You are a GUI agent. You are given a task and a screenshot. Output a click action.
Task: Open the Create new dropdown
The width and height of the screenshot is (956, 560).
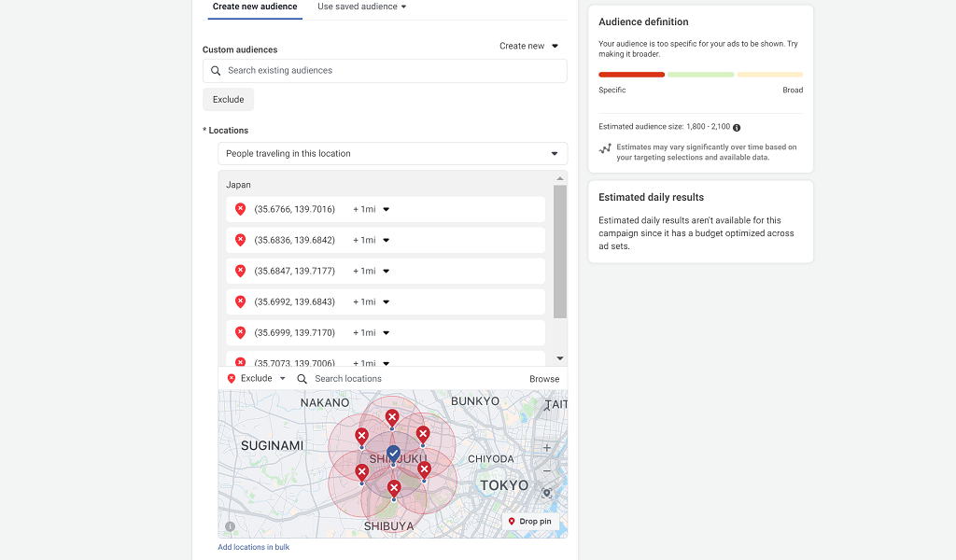click(528, 46)
